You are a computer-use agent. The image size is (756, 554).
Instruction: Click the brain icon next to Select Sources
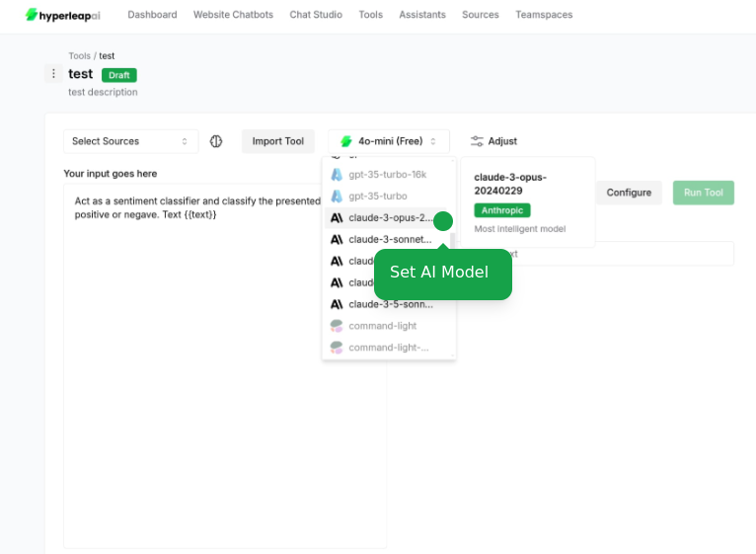click(x=216, y=141)
